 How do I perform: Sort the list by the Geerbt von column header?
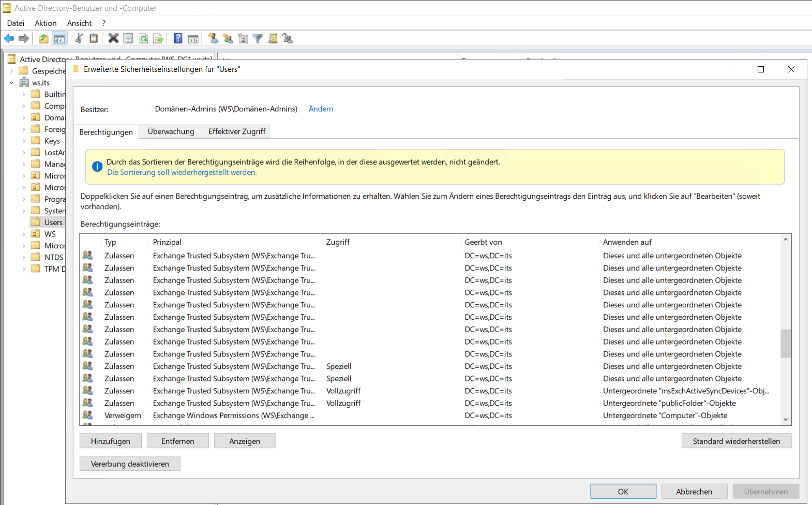click(x=529, y=242)
